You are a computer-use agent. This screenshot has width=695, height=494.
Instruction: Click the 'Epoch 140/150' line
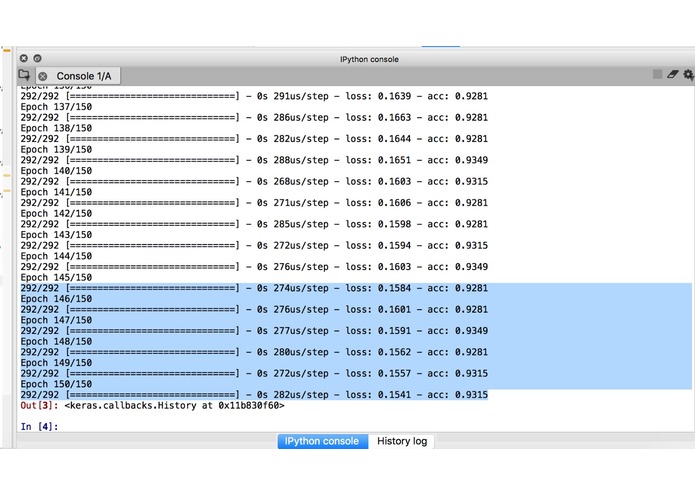click(56, 171)
